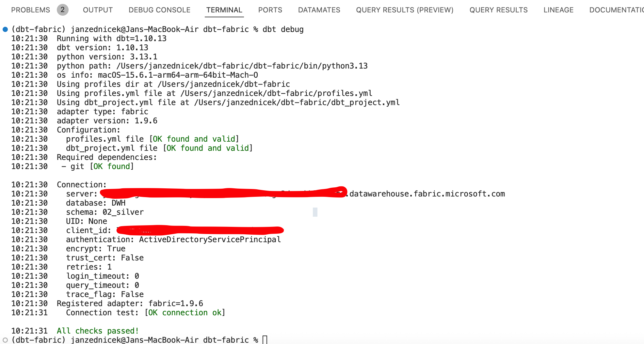Switch to the DATAMATES tab
This screenshot has width=644, height=344.
coord(319,10)
